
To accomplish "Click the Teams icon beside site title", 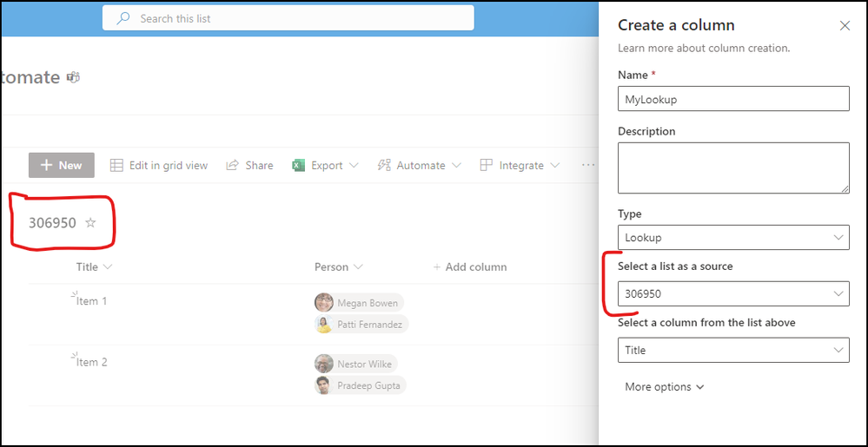I will (x=73, y=77).
